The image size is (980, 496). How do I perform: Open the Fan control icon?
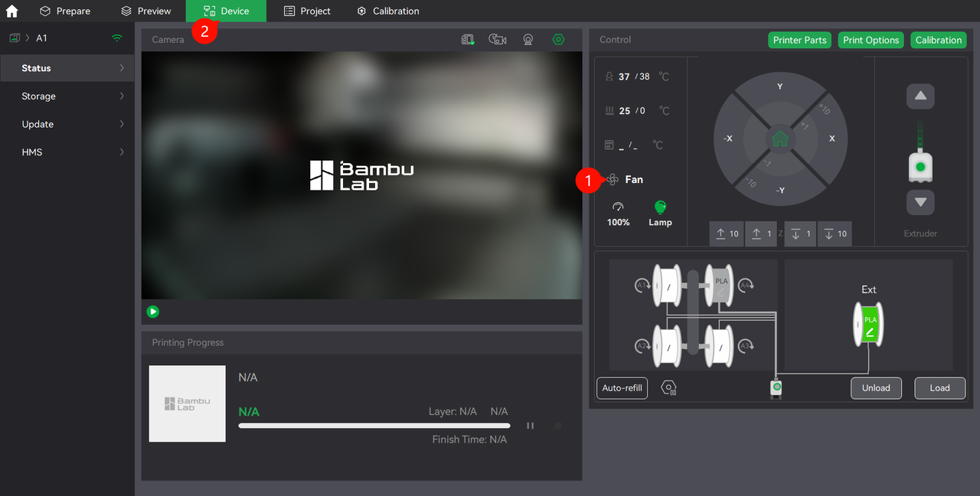[612, 179]
